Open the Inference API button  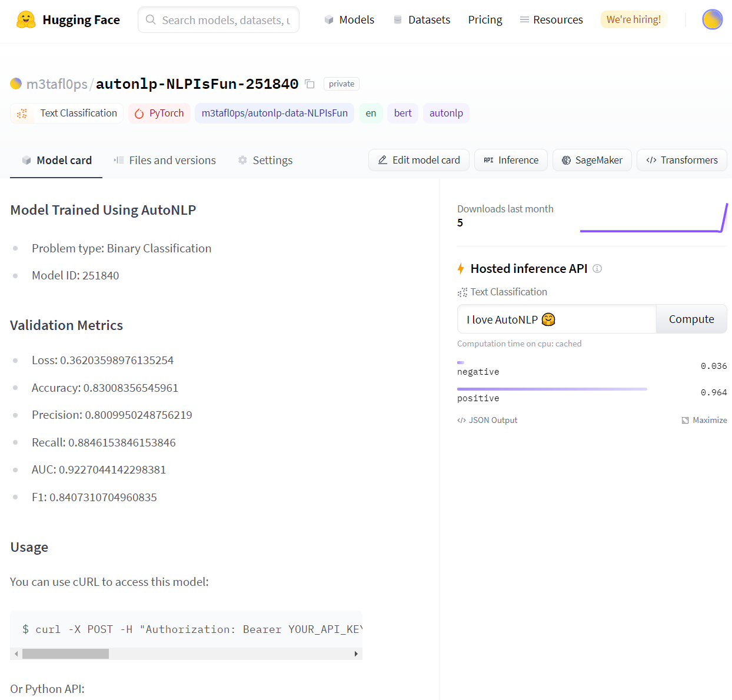[x=511, y=160]
